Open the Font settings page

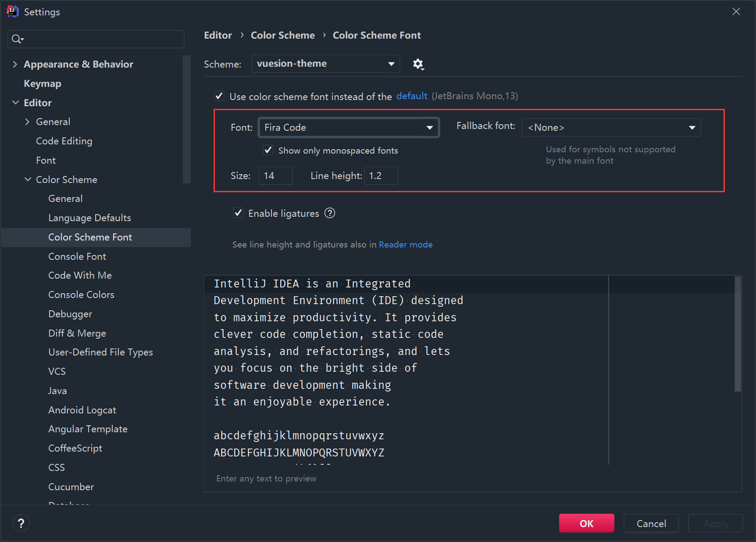tap(46, 160)
